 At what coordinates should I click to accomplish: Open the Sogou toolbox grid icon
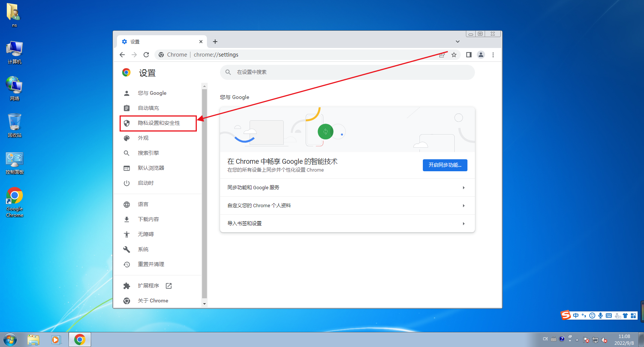[634, 316]
